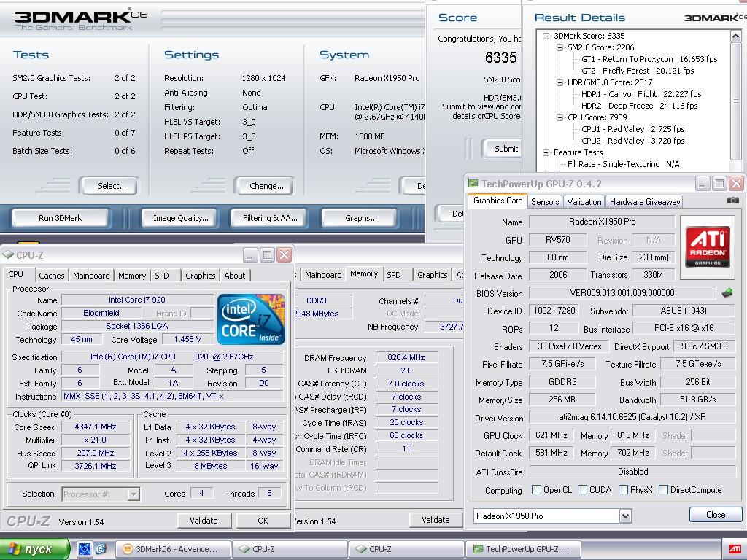Collapse HDR/SM3.0 Score tree node
Viewport: 747px width, 560px height.
560,82
